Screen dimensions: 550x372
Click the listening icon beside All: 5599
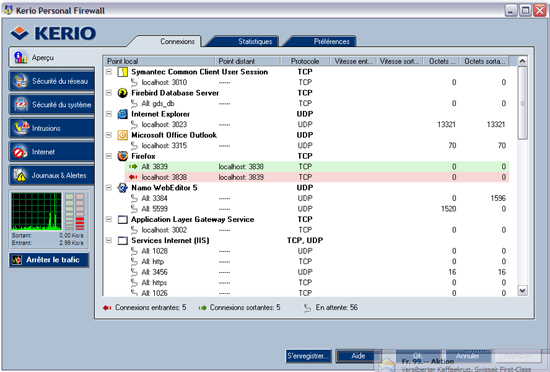(134, 209)
